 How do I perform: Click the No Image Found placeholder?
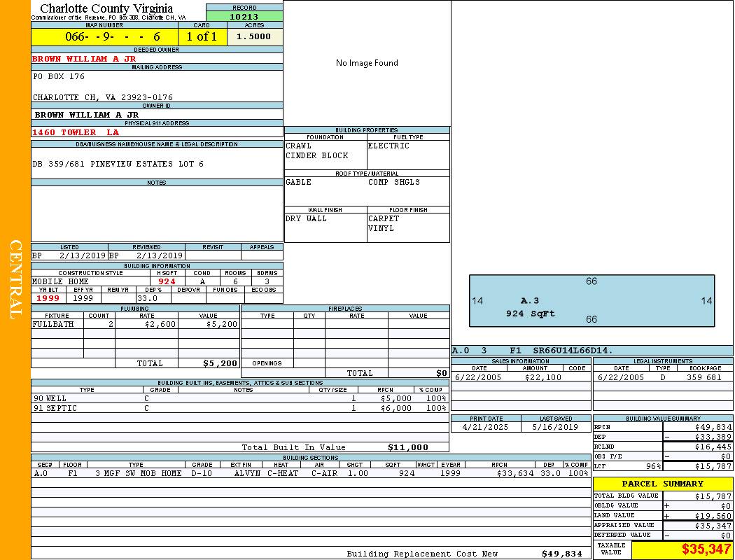367,63
